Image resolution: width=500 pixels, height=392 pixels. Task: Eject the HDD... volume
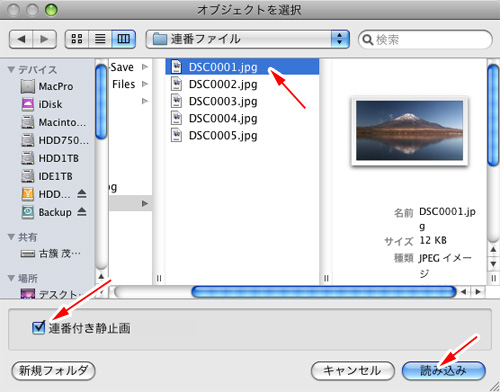click(x=82, y=194)
